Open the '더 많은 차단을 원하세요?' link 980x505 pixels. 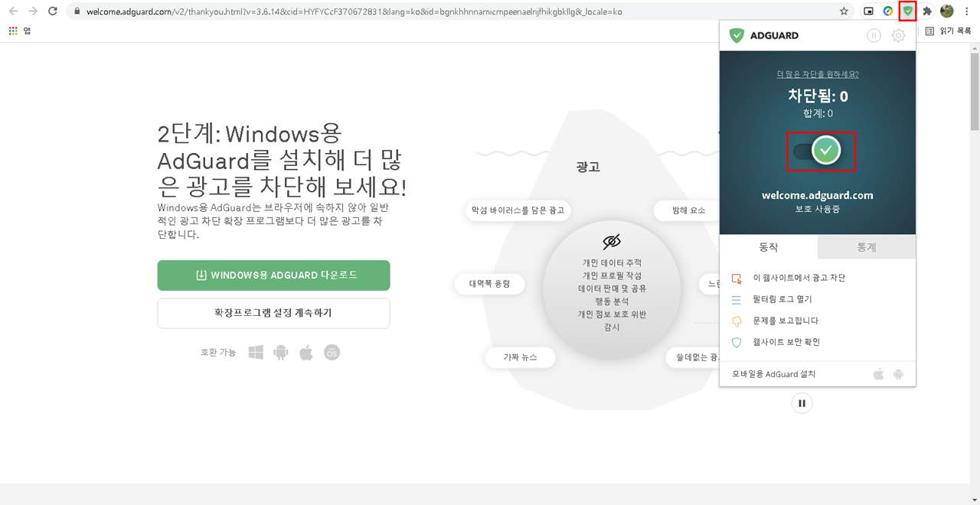(818, 74)
